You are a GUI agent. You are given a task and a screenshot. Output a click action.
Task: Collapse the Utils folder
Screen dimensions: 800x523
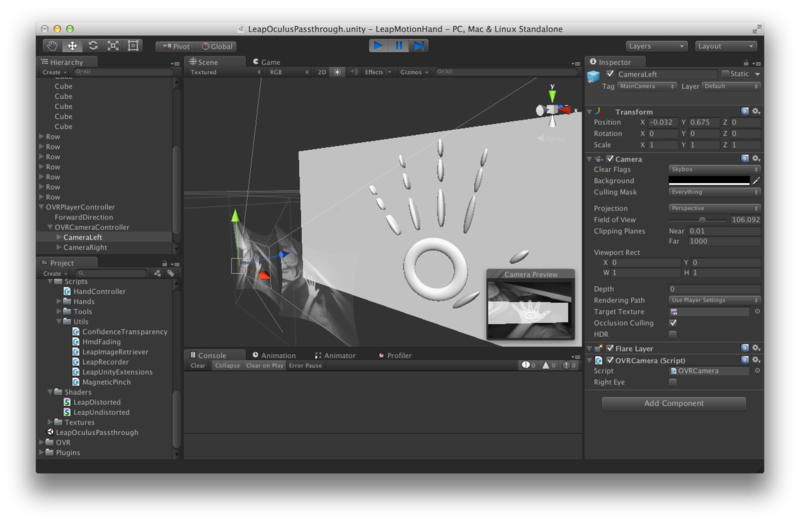[x=59, y=321]
